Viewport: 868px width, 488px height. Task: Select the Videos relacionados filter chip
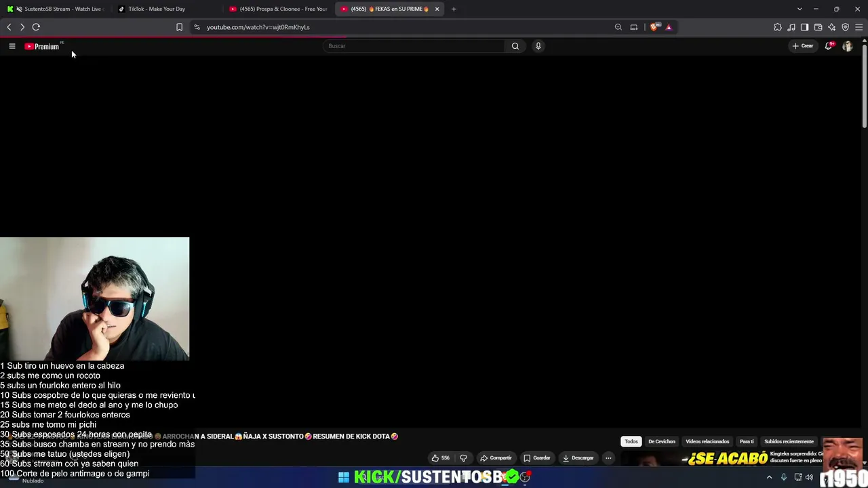(x=707, y=442)
